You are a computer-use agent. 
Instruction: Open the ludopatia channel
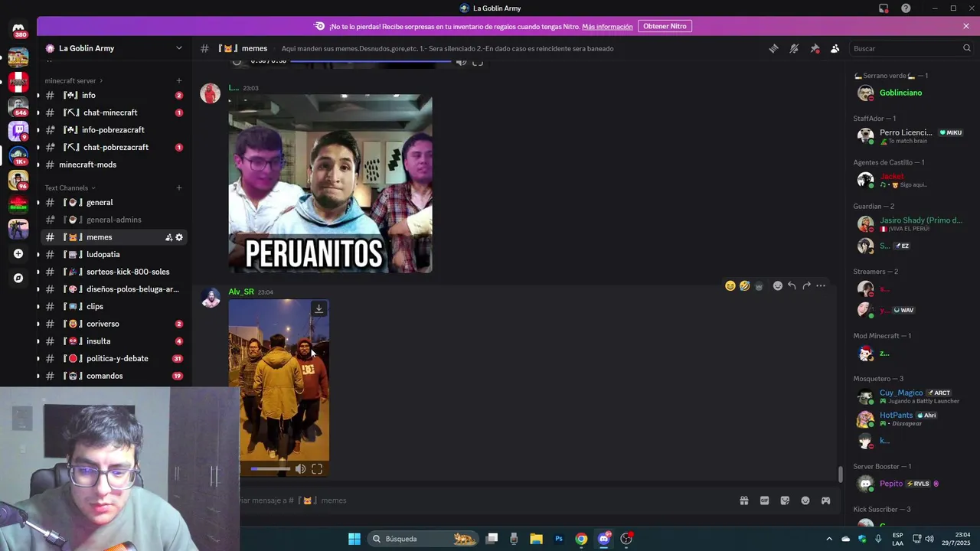(x=113, y=254)
